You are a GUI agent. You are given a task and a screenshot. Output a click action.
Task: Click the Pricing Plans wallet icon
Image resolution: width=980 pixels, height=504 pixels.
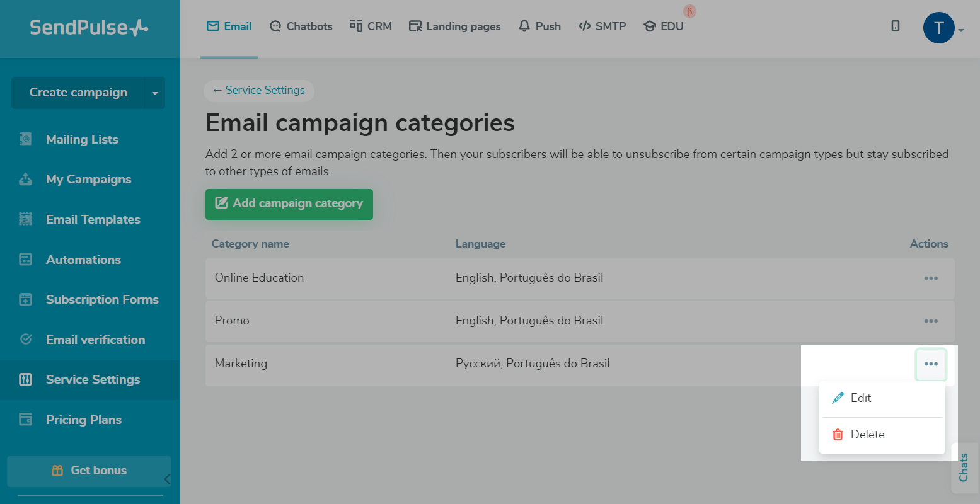pos(25,420)
